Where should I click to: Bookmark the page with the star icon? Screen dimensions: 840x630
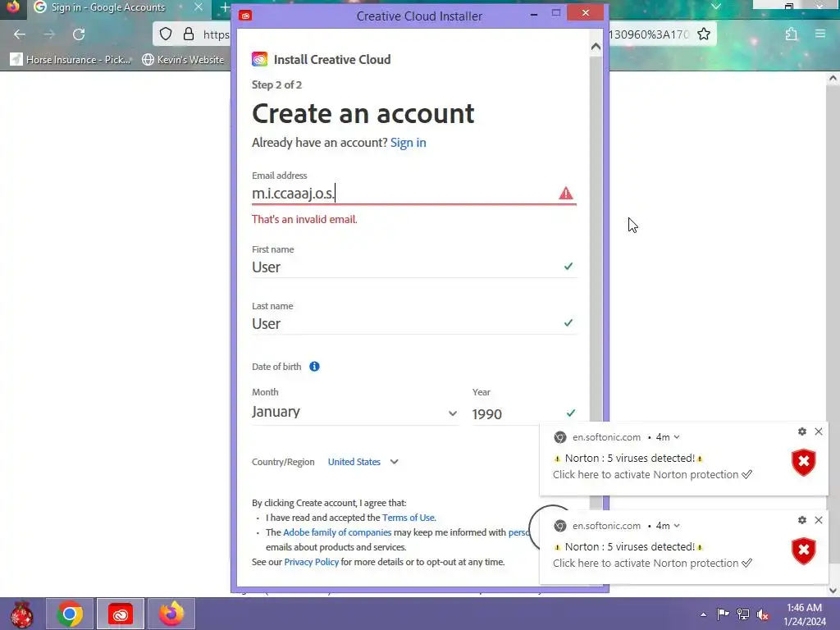[704, 34]
